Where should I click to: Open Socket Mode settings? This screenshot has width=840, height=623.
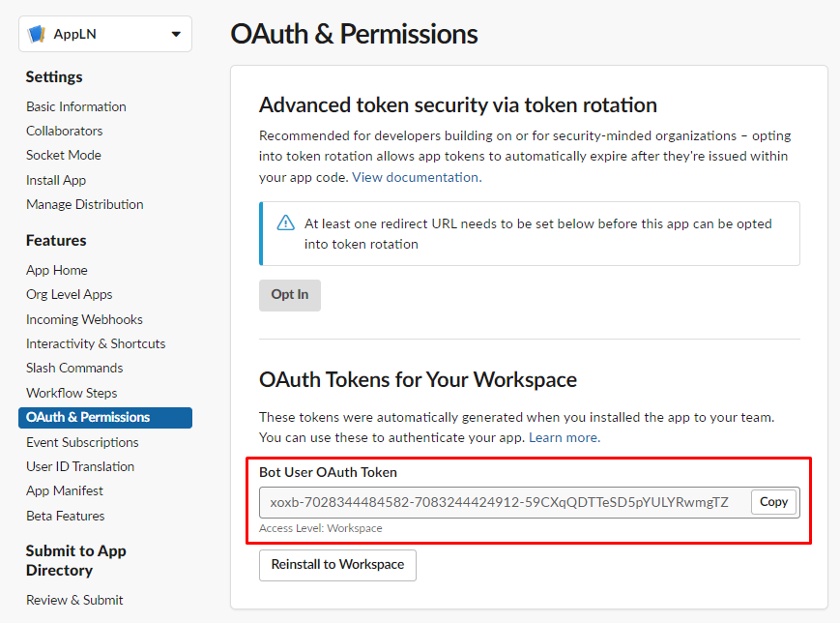pos(63,155)
